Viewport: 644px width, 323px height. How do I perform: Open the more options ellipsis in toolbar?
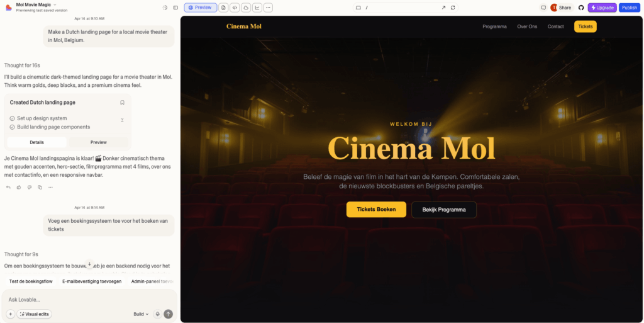click(x=268, y=8)
